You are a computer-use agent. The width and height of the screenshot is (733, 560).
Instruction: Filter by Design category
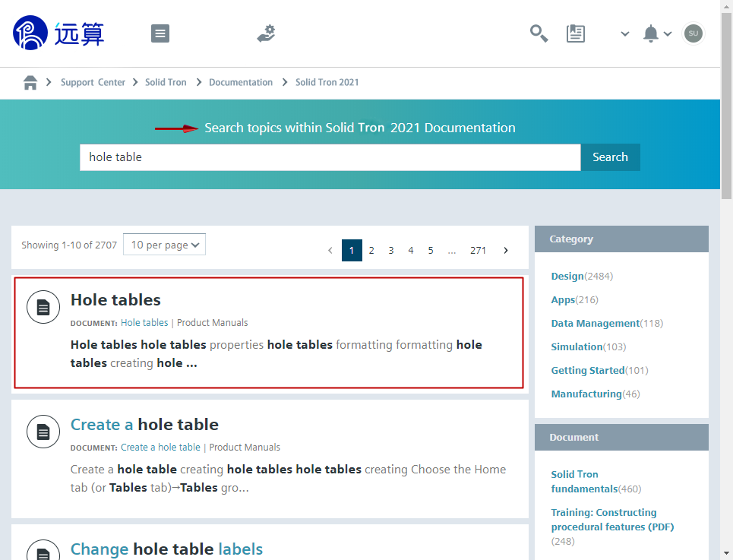(567, 277)
